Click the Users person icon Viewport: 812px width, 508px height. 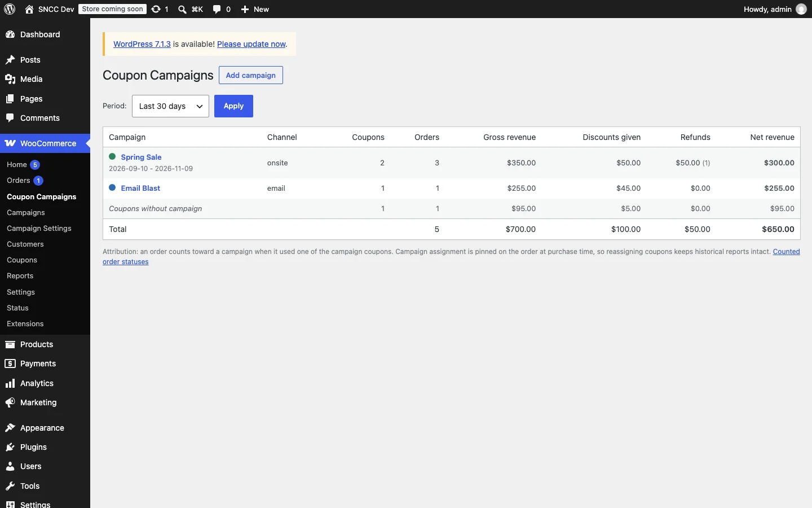pos(10,466)
